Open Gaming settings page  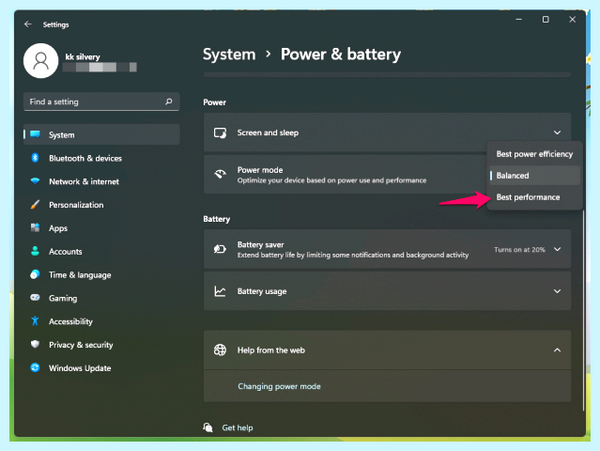(x=101, y=298)
